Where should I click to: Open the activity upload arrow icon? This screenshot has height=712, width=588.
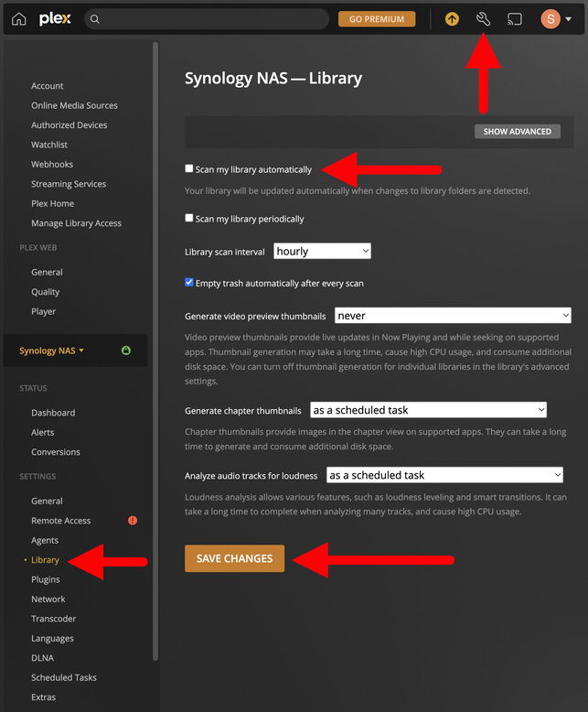(452, 19)
